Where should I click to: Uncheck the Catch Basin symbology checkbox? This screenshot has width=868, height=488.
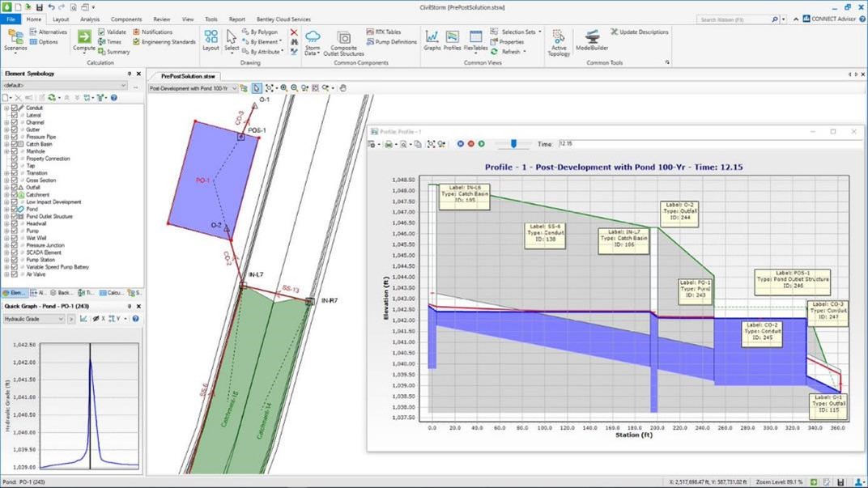point(14,145)
